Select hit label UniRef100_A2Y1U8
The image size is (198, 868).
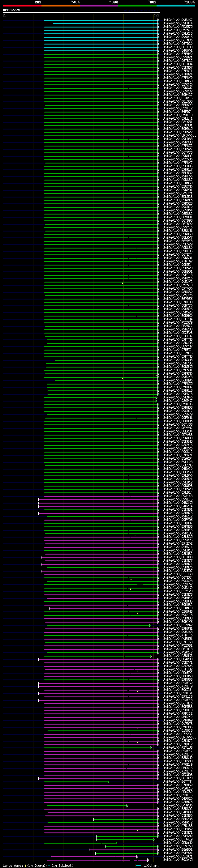coord(178,748)
